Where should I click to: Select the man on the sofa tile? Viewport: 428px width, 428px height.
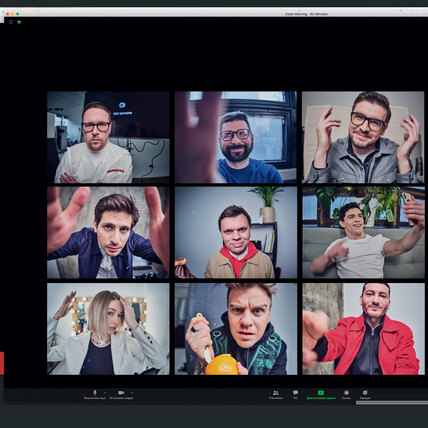pyautogui.click(x=363, y=232)
